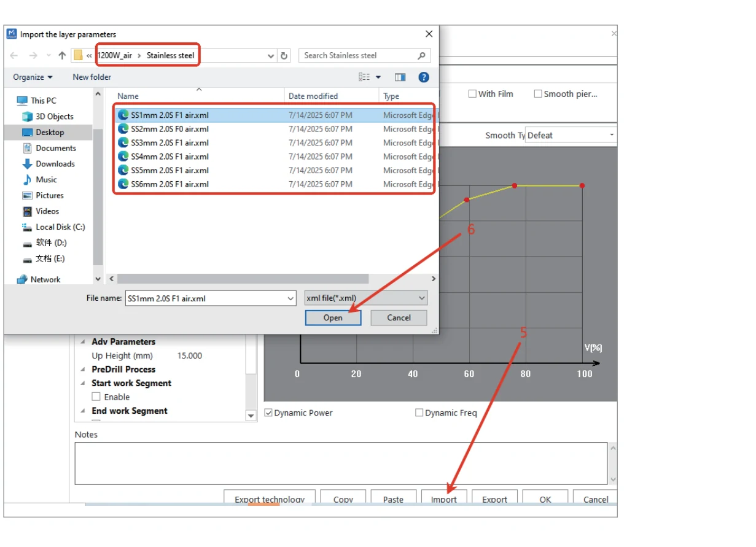Click the search magnifier icon
Viewport: 756px width, 547px height.
click(x=421, y=55)
